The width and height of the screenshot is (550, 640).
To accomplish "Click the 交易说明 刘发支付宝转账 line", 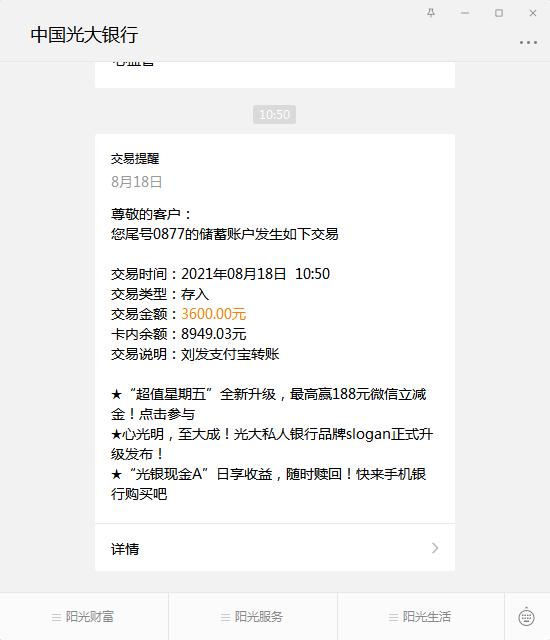I will [195, 354].
